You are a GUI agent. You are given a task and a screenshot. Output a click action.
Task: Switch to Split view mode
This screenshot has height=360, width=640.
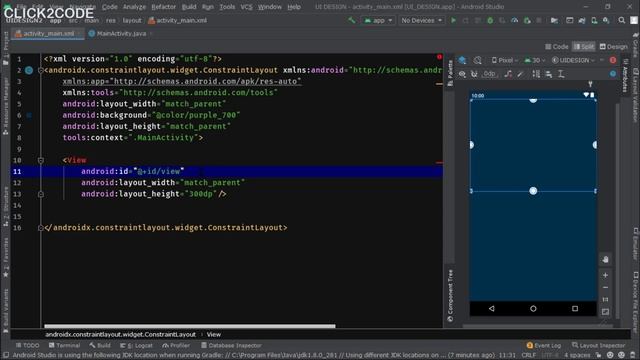click(x=584, y=47)
